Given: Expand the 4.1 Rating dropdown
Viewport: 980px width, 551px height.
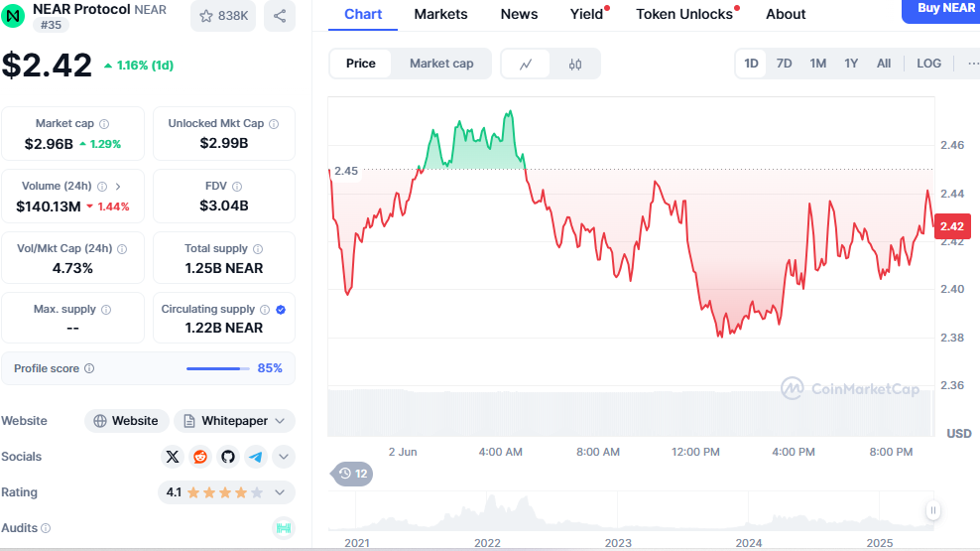Looking at the screenshot, I should [x=280, y=491].
